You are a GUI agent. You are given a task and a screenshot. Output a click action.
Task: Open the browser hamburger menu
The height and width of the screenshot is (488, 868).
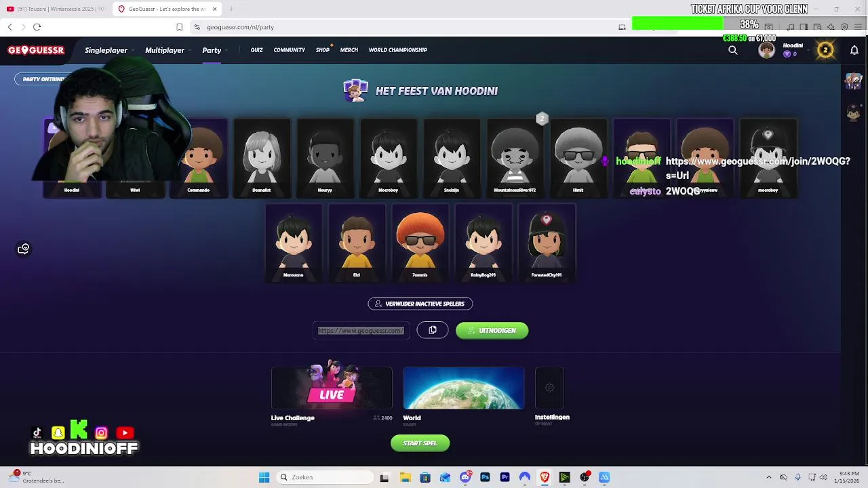tap(858, 27)
